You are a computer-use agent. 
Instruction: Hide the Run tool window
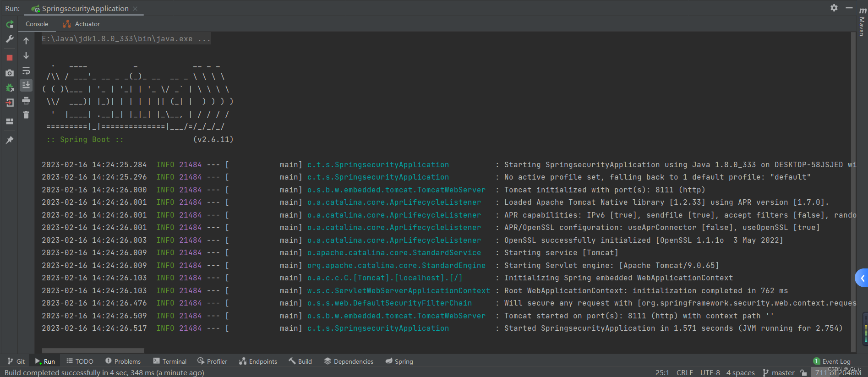pos(849,8)
